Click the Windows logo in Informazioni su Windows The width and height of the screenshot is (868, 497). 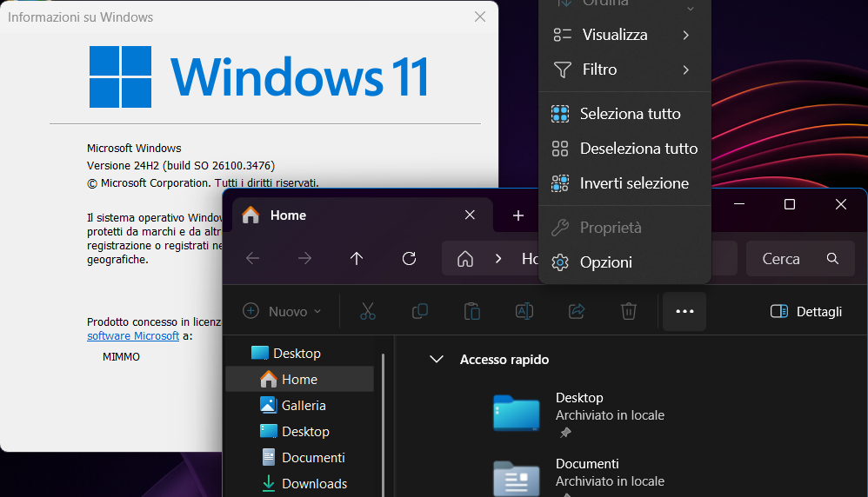tap(120, 76)
